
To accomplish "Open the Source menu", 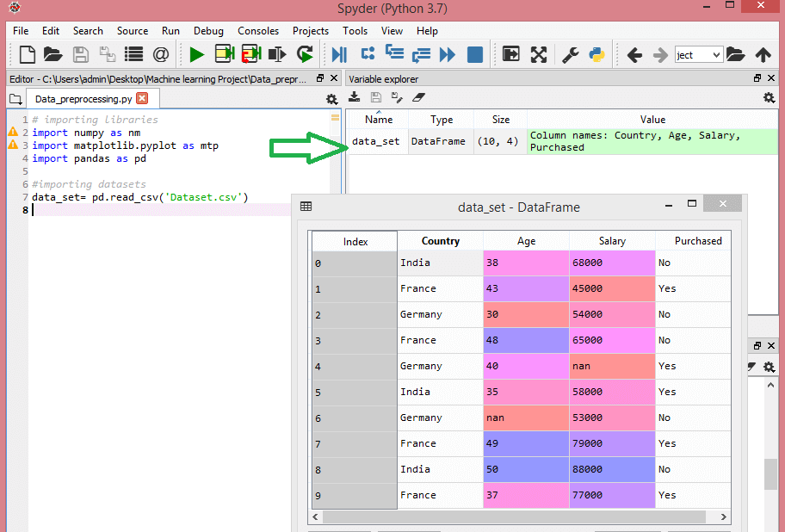I will click(x=133, y=30).
